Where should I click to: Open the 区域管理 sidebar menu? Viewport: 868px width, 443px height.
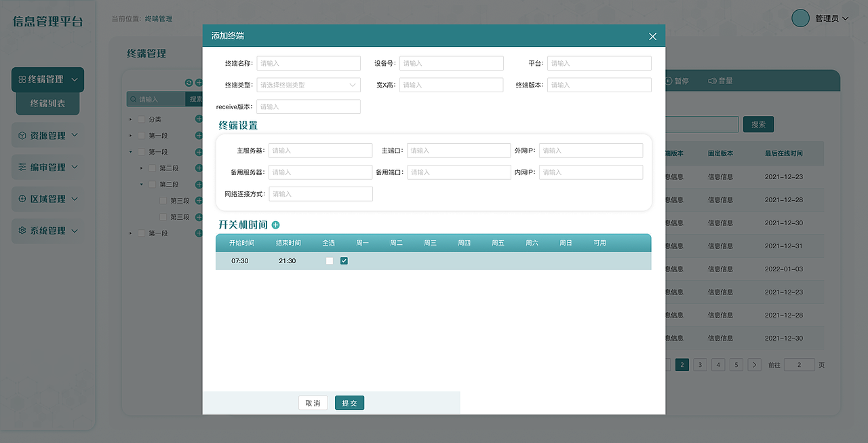coord(47,199)
